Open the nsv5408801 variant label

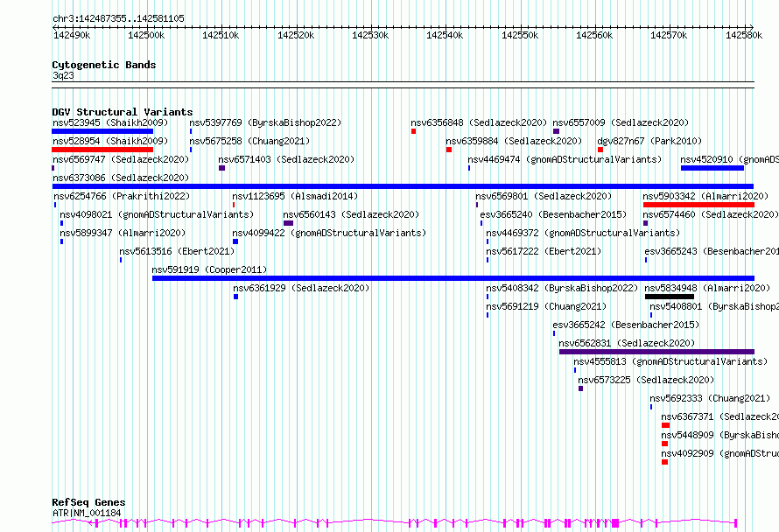click(714, 306)
